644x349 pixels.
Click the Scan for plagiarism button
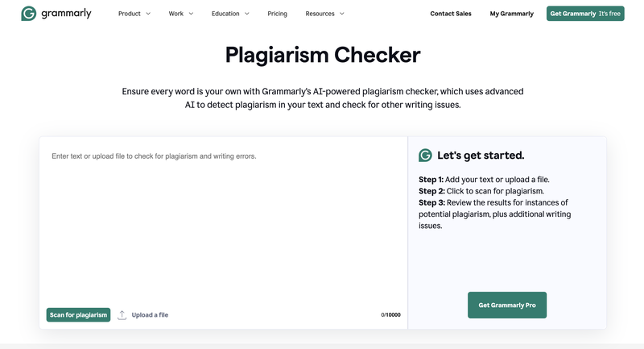pos(78,315)
